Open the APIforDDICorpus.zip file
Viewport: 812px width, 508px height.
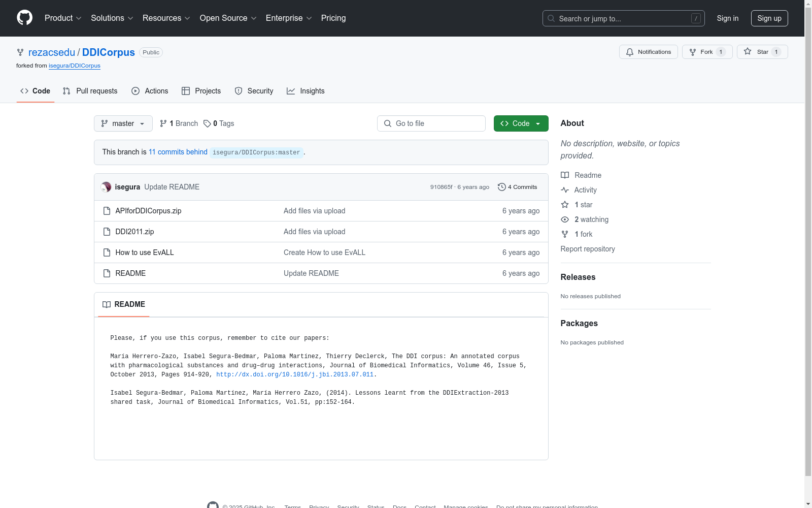pos(148,211)
